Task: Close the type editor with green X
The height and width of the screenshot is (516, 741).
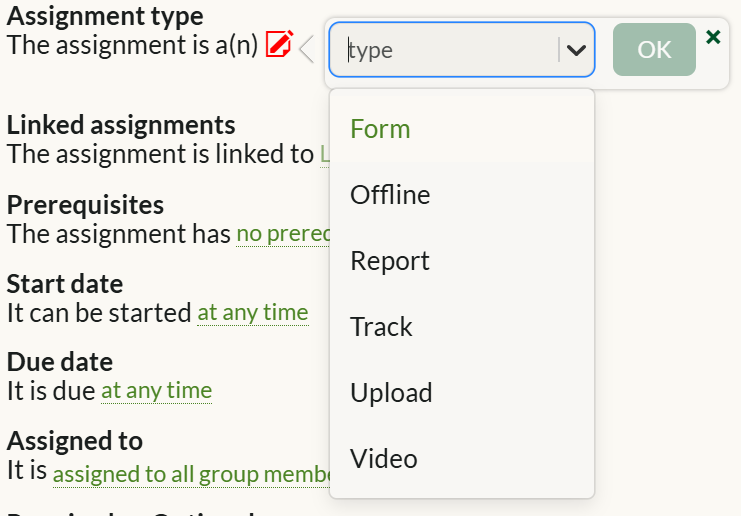Action: 713,37
